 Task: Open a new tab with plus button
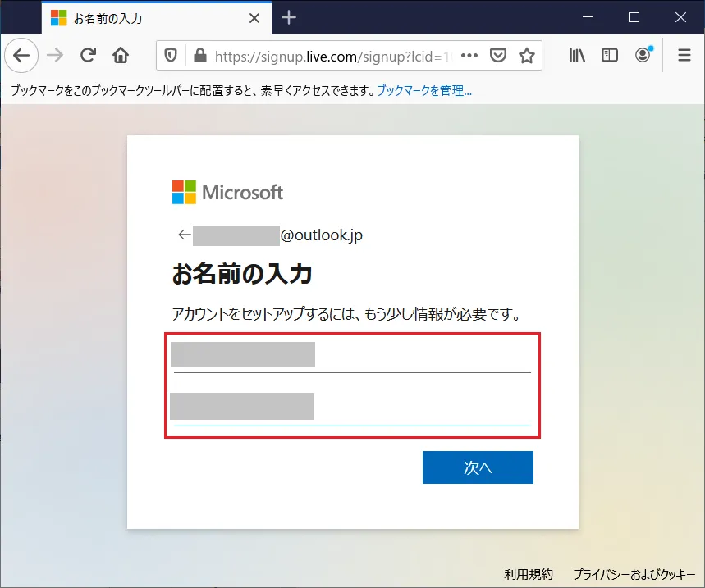(289, 18)
